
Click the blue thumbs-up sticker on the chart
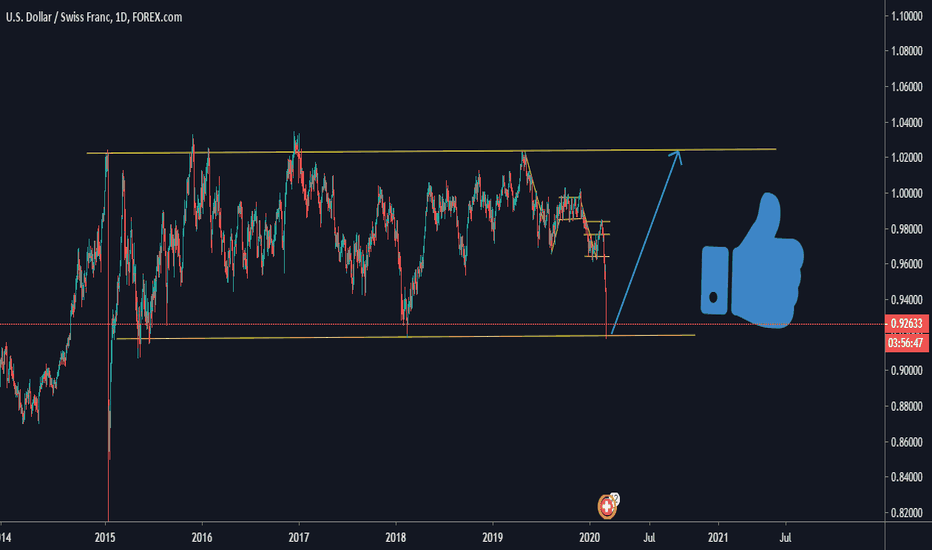click(752, 260)
